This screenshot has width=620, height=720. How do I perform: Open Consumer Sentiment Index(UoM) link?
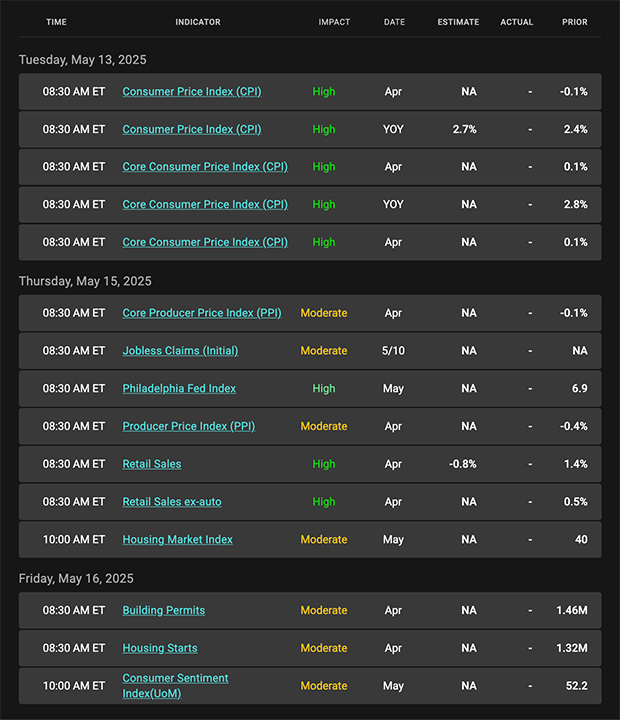[x=175, y=686]
